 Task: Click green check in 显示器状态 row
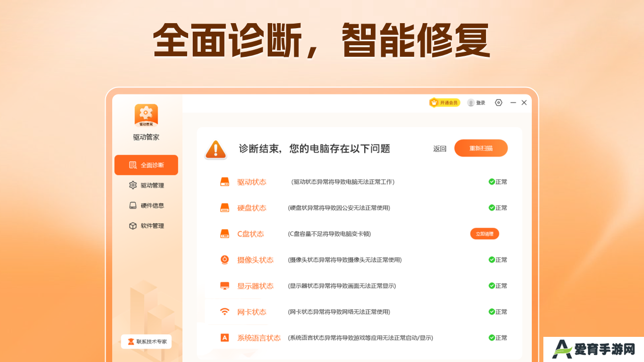coord(492,286)
